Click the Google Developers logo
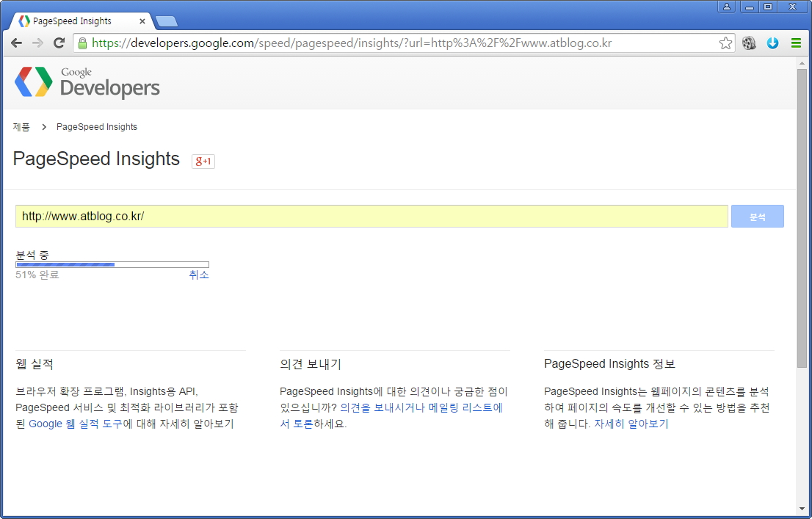 pos(87,82)
